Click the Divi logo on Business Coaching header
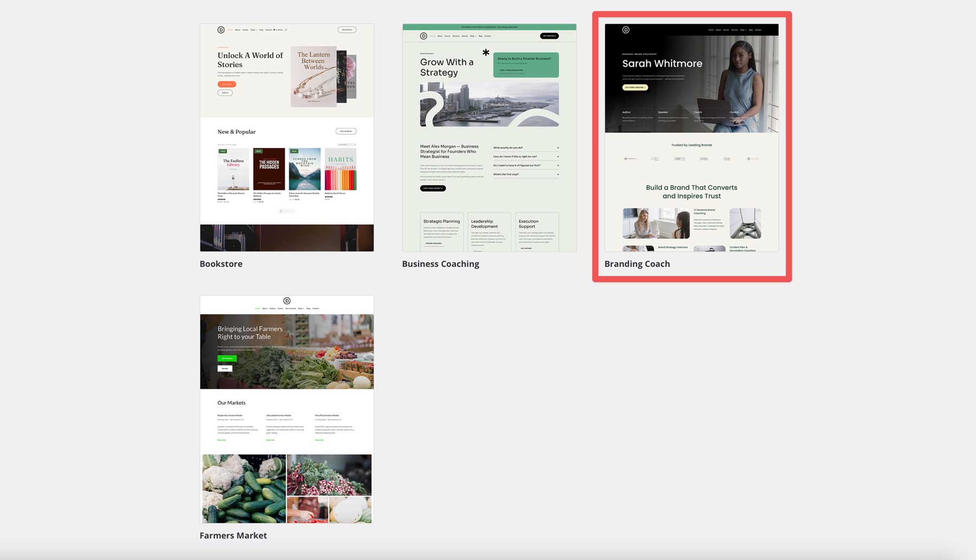 coord(423,36)
